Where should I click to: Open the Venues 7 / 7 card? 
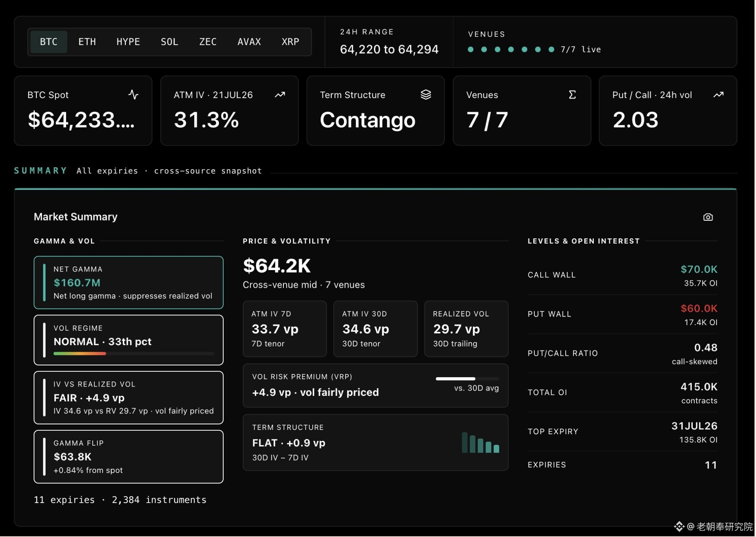[522, 111]
